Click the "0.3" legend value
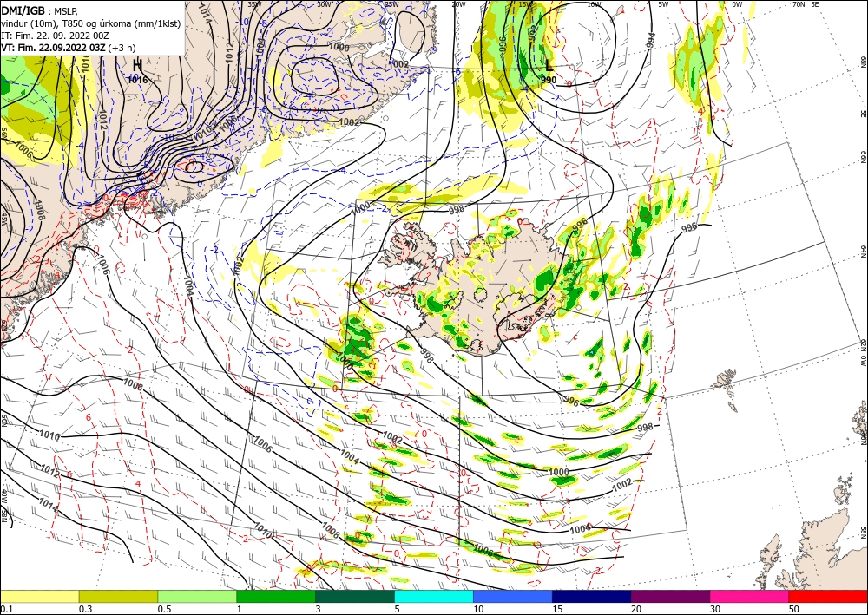Image resolution: width=868 pixels, height=615 pixels. [85, 609]
